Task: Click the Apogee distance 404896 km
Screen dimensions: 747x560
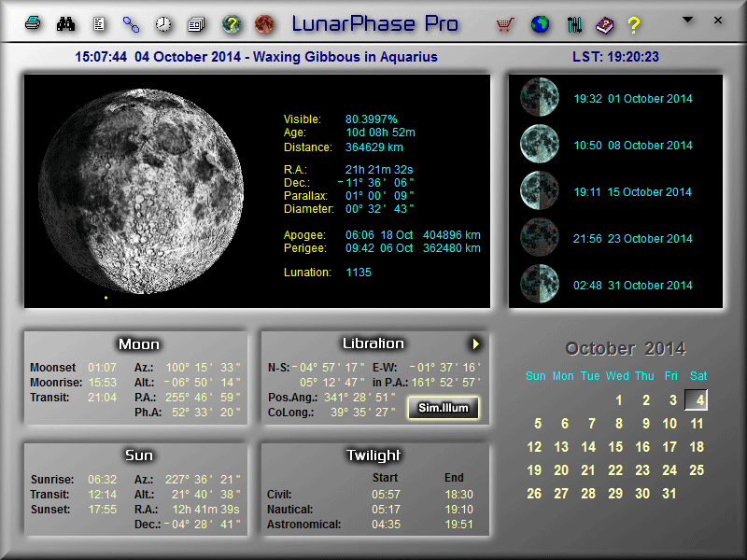Action: pos(452,235)
